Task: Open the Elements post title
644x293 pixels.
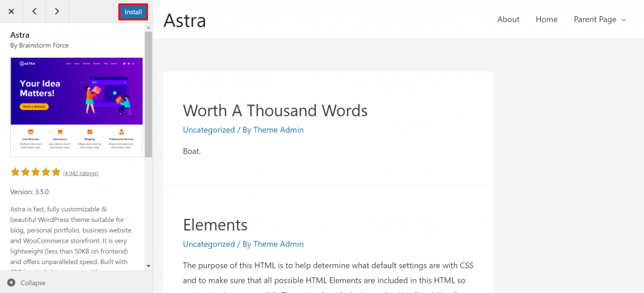Action: [x=215, y=224]
